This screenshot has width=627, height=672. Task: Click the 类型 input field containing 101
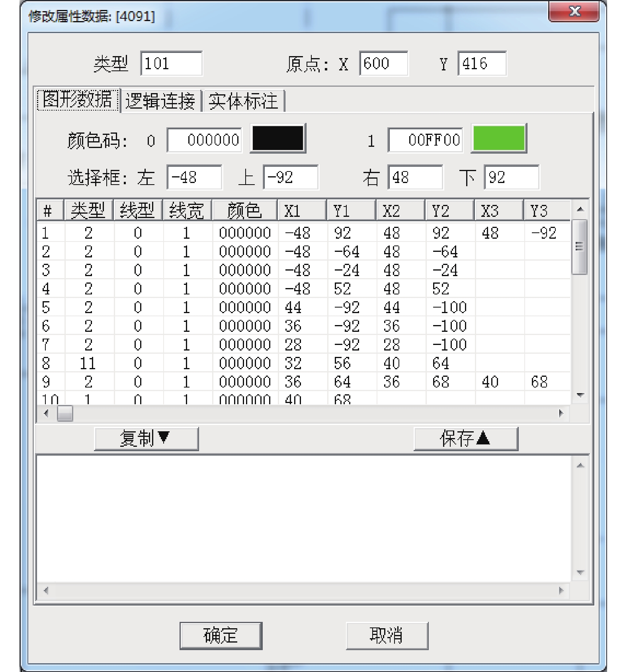click(171, 64)
